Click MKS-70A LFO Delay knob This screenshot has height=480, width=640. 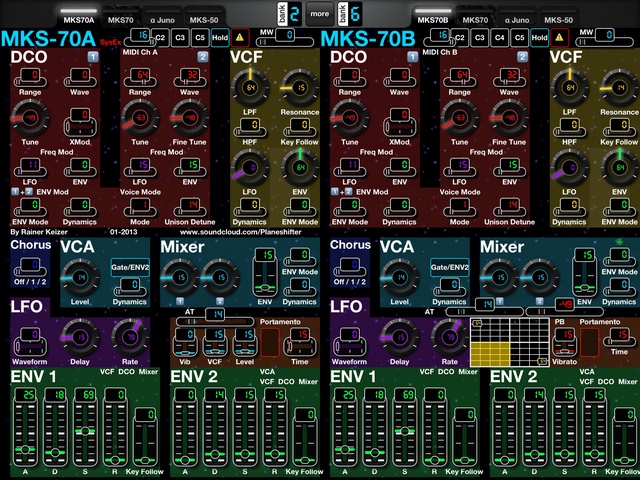click(80, 338)
